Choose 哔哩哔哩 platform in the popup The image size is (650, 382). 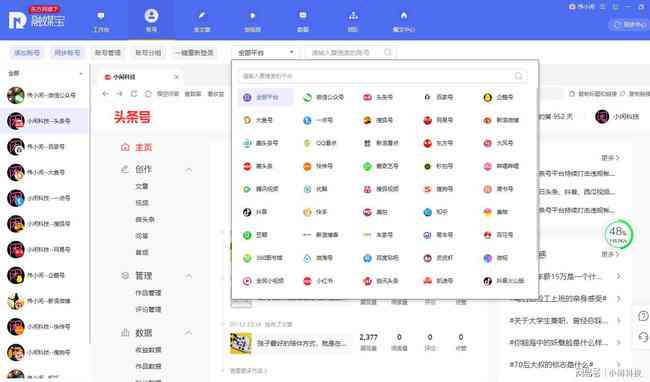(x=501, y=166)
